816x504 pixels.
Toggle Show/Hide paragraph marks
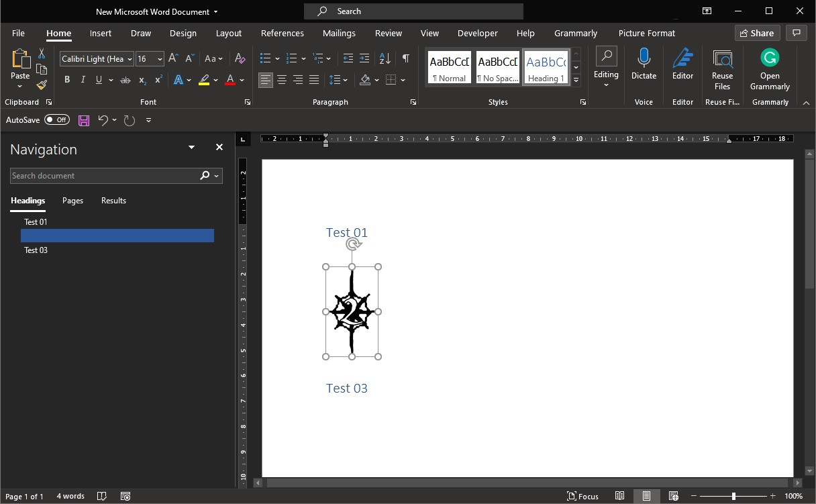(405, 58)
